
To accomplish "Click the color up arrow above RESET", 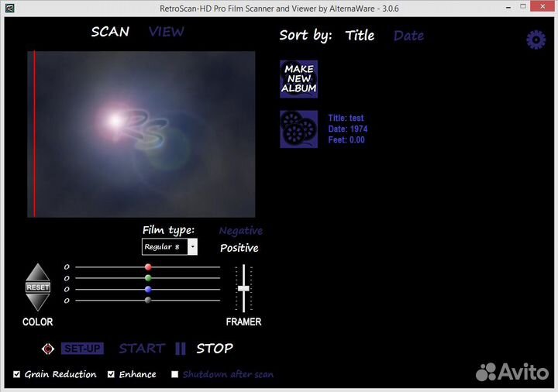I will point(37,273).
